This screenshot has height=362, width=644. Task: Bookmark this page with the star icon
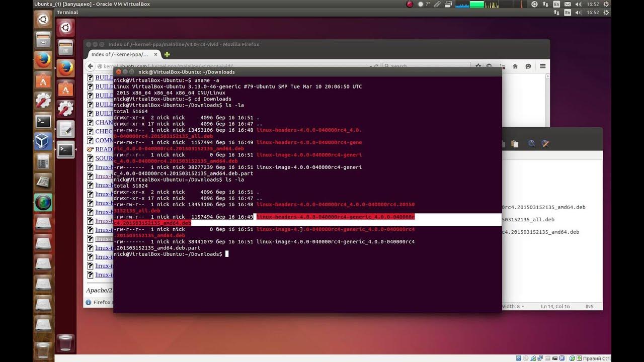coord(478,66)
